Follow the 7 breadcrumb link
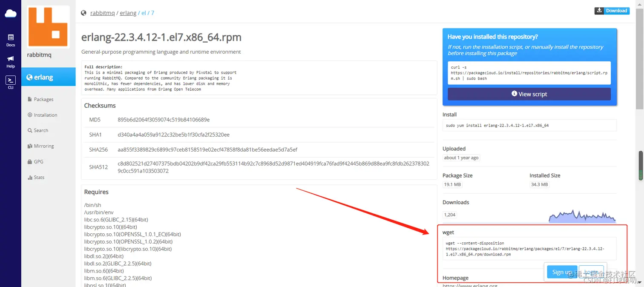The width and height of the screenshot is (644, 287). click(x=152, y=13)
